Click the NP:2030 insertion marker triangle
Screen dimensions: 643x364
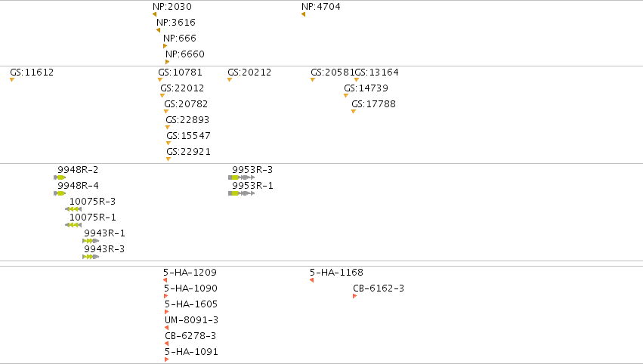pos(155,14)
